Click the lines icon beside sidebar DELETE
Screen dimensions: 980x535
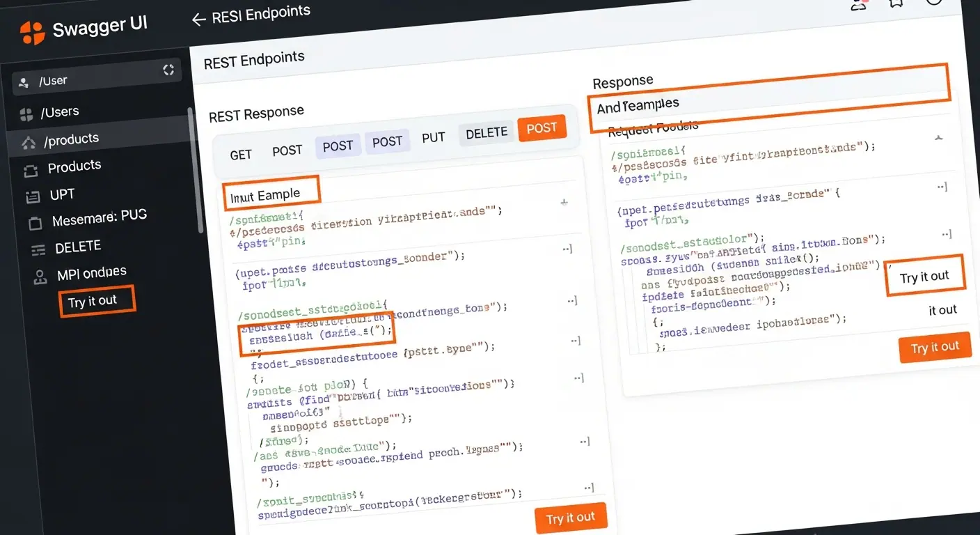[38, 249]
